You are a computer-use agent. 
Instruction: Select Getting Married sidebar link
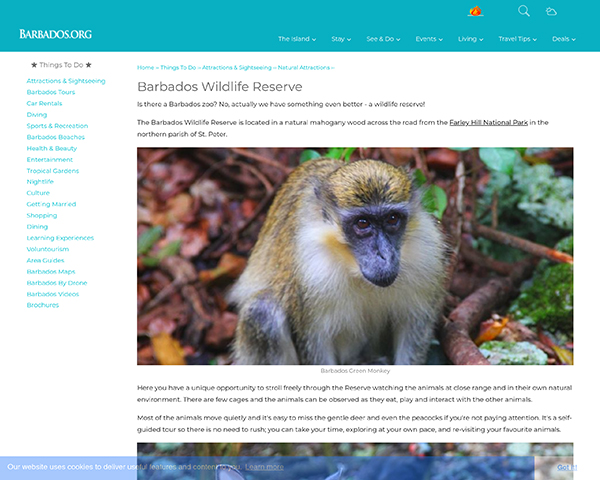click(x=51, y=204)
